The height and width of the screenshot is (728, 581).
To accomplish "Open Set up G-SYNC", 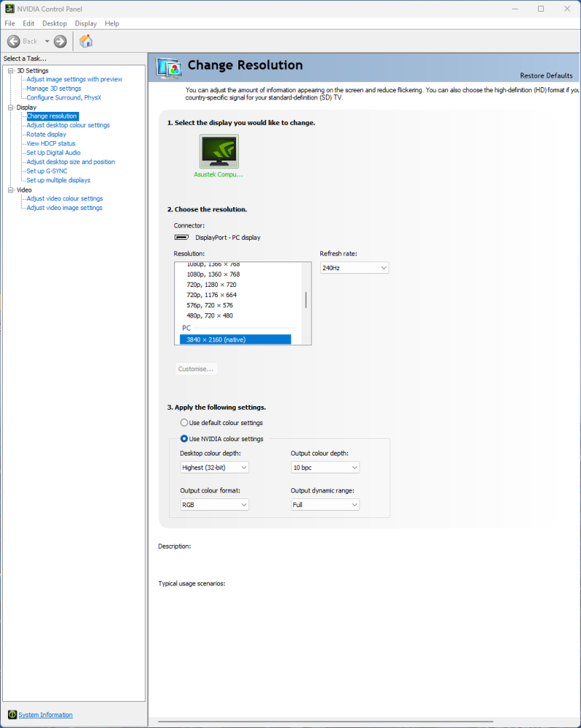I will click(x=47, y=171).
